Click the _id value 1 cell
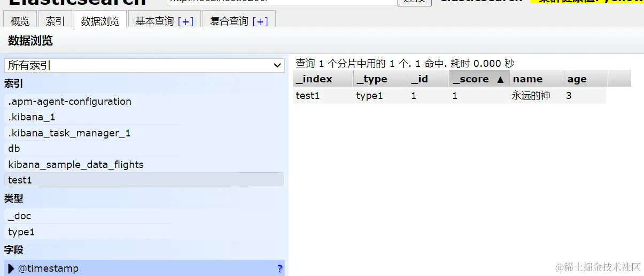644x276 pixels. (429, 96)
